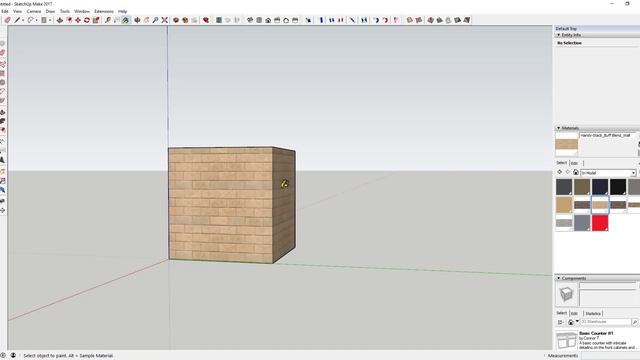Switch to Top standard view

[259, 20]
